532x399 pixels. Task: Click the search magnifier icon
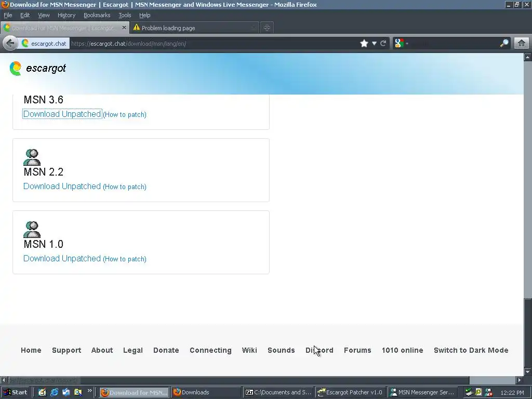[504, 44]
